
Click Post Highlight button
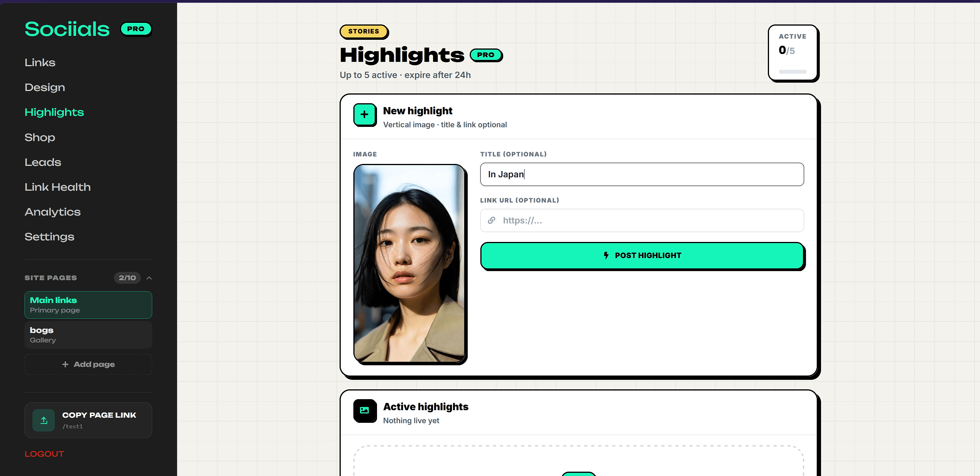pyautogui.click(x=642, y=255)
